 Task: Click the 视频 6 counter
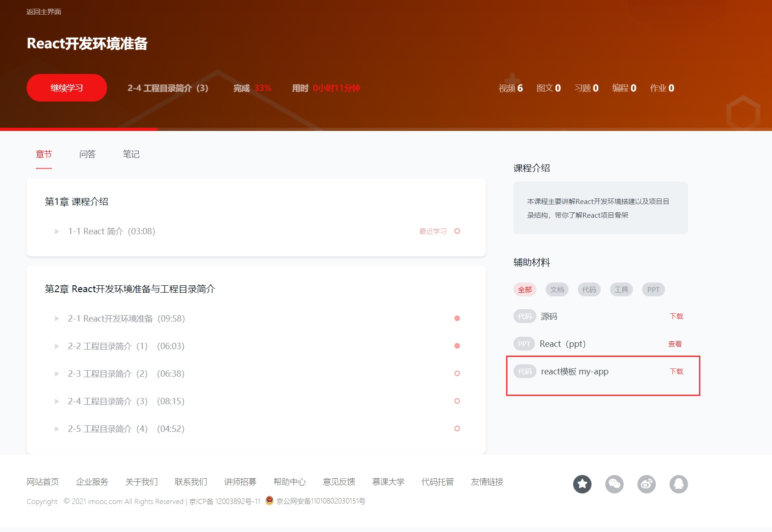pos(511,88)
